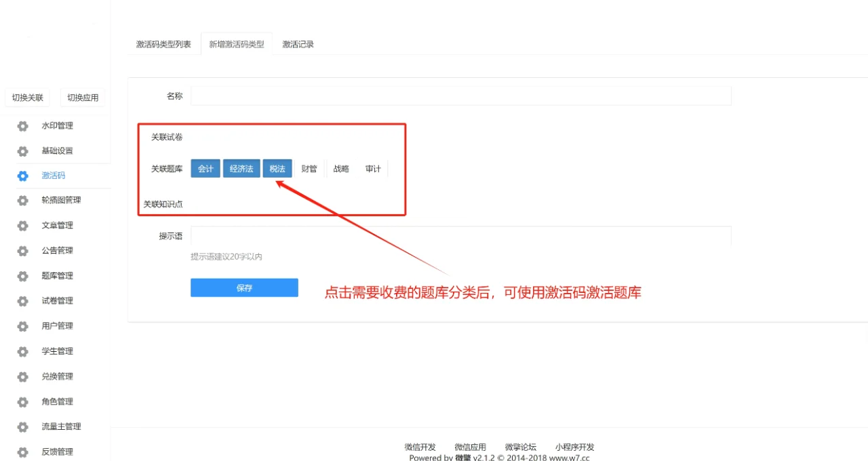Open the 微擎论坛 footer link
Viewport: 868px width, 461px height.
(521, 447)
